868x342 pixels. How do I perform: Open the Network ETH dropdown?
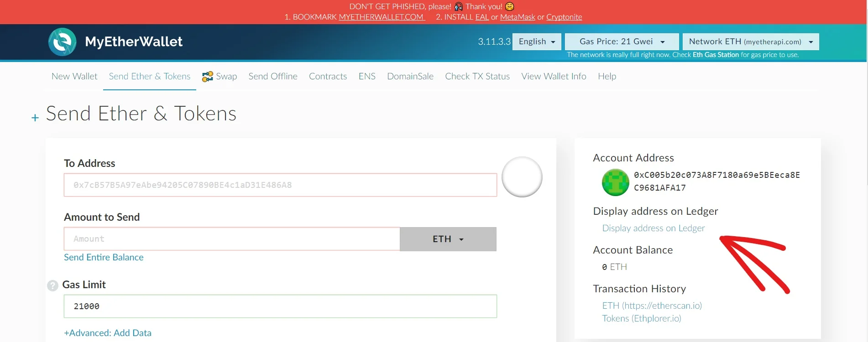tap(751, 41)
